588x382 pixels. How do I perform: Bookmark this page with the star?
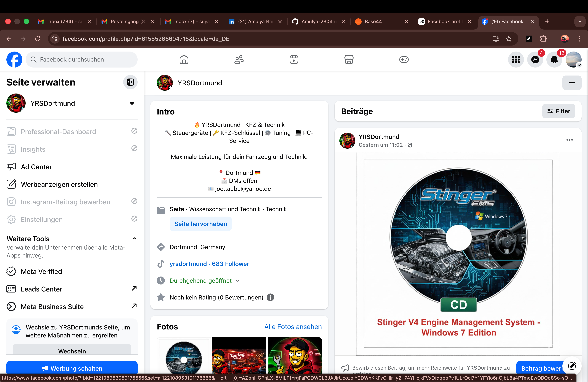[x=509, y=39]
